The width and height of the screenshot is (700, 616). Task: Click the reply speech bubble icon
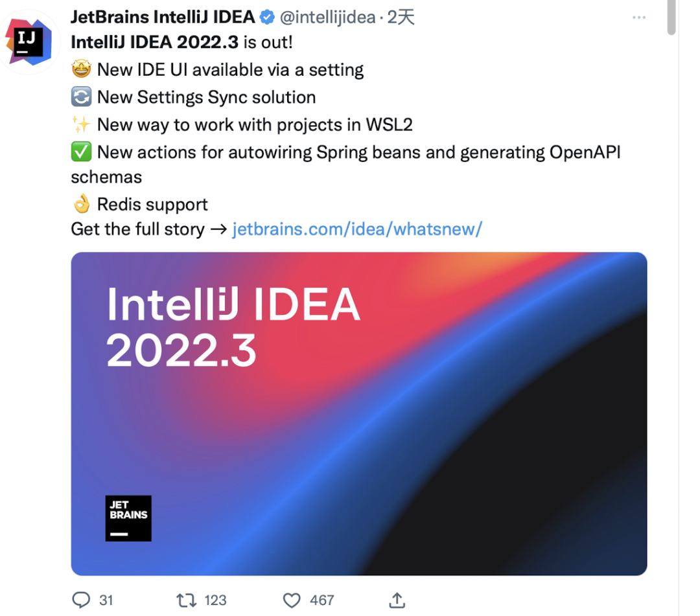coord(81,600)
